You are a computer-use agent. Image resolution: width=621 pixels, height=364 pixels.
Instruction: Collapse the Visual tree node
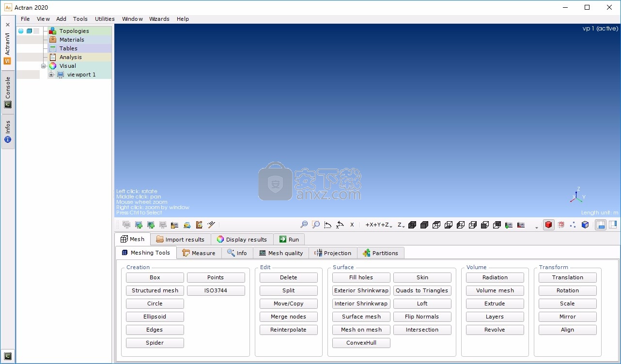43,66
